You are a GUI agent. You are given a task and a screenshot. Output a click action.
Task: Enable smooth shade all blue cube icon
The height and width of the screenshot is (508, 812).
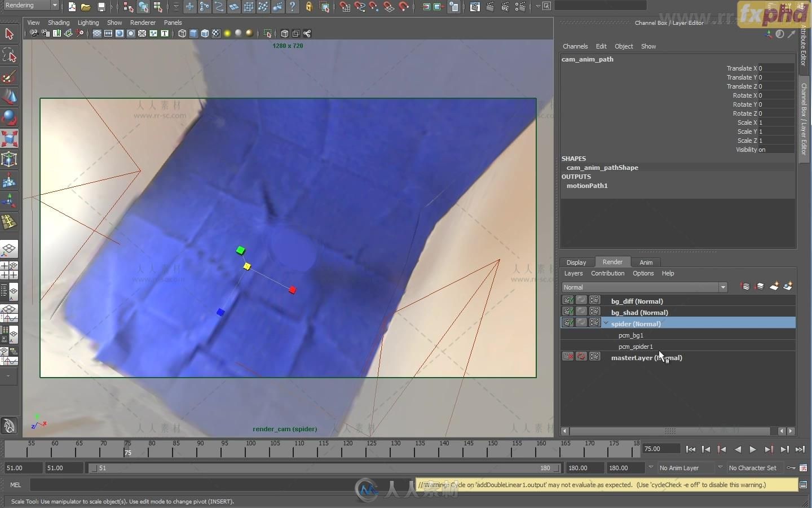click(193, 33)
